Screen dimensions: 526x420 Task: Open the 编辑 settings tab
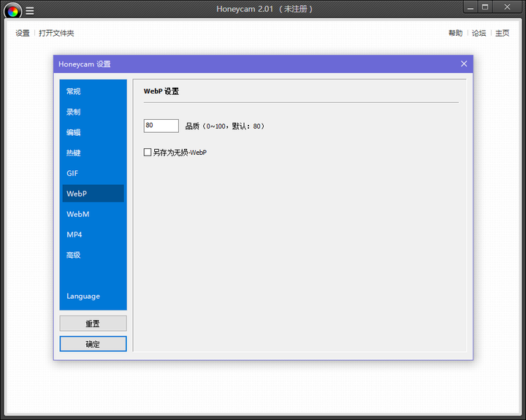click(x=94, y=132)
